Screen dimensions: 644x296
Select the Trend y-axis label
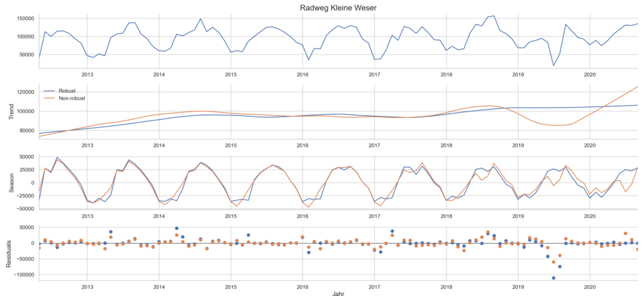point(11,111)
